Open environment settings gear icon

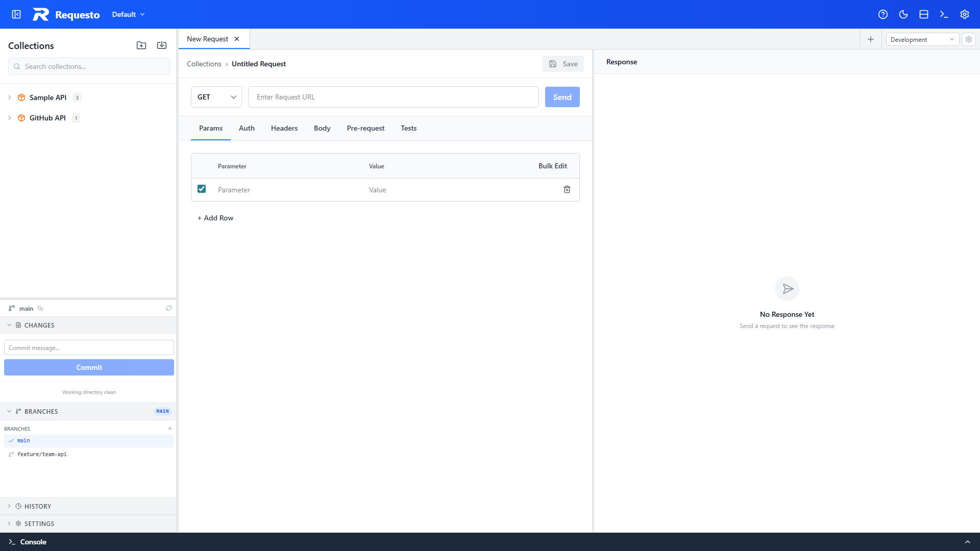(969, 39)
